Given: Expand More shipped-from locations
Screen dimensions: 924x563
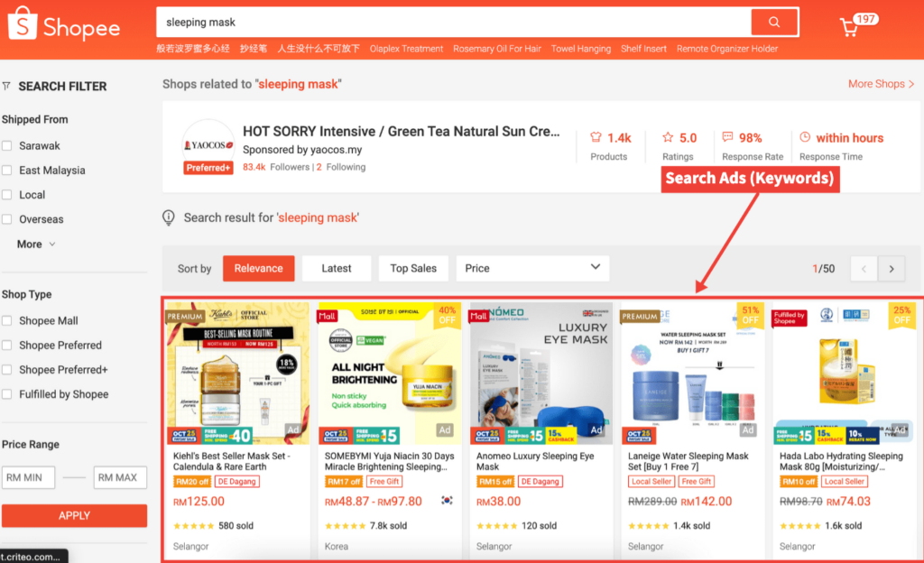Looking at the screenshot, I should 36,245.
